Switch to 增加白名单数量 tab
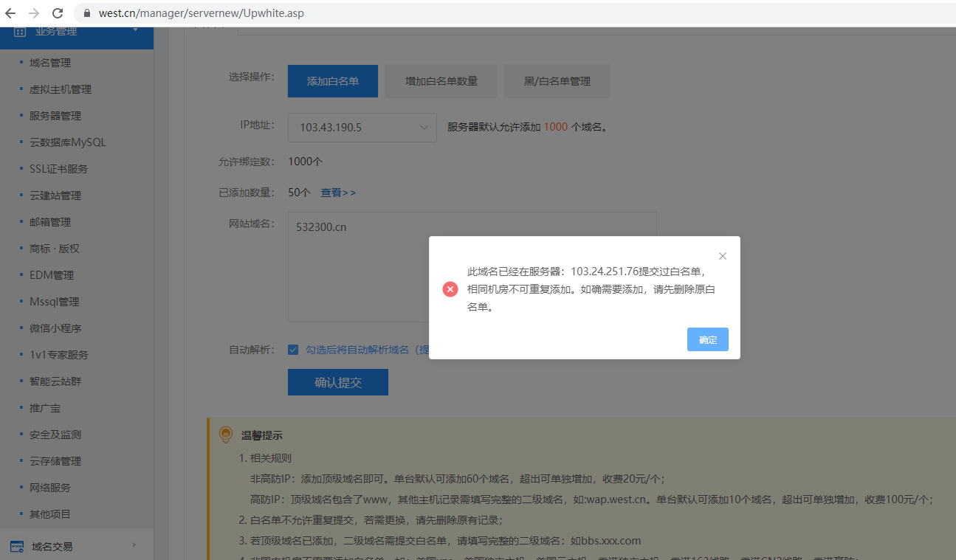 coord(441,81)
